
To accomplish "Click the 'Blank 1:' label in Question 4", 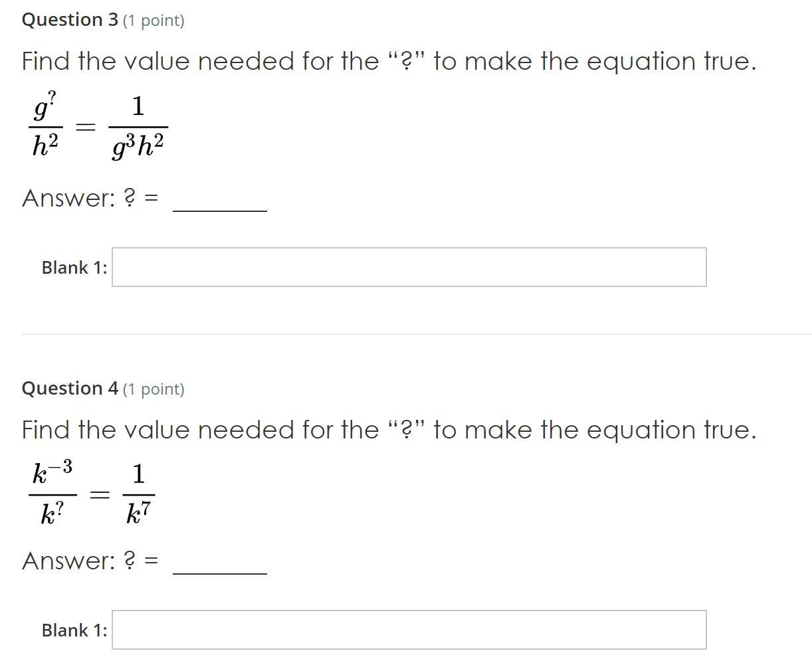I will pos(74,630).
